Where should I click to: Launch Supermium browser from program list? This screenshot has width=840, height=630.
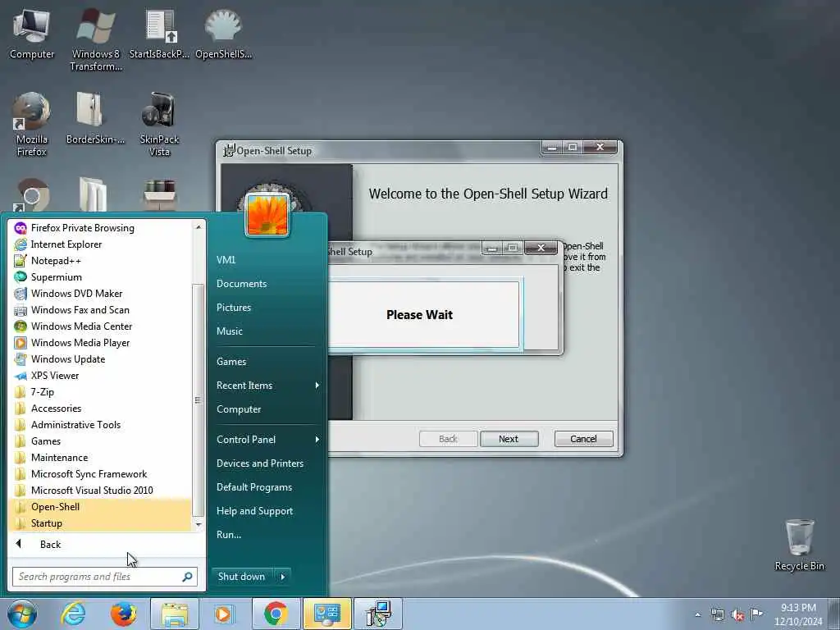point(100,277)
